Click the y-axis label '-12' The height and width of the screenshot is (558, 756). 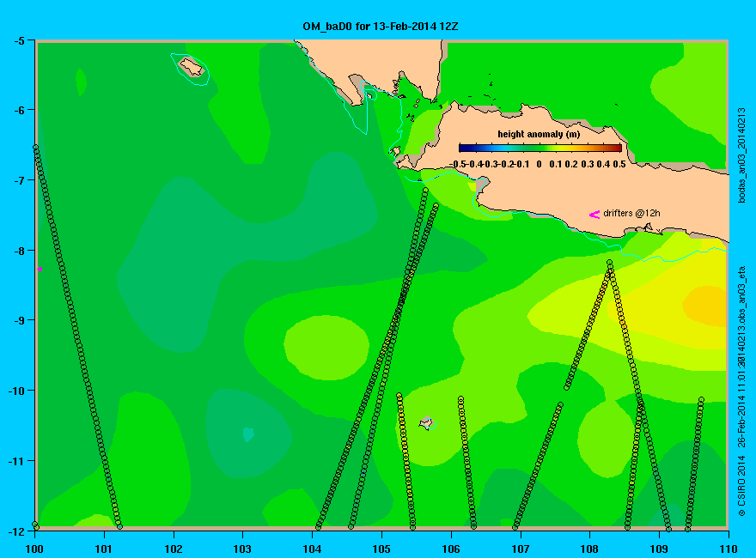pos(16,531)
